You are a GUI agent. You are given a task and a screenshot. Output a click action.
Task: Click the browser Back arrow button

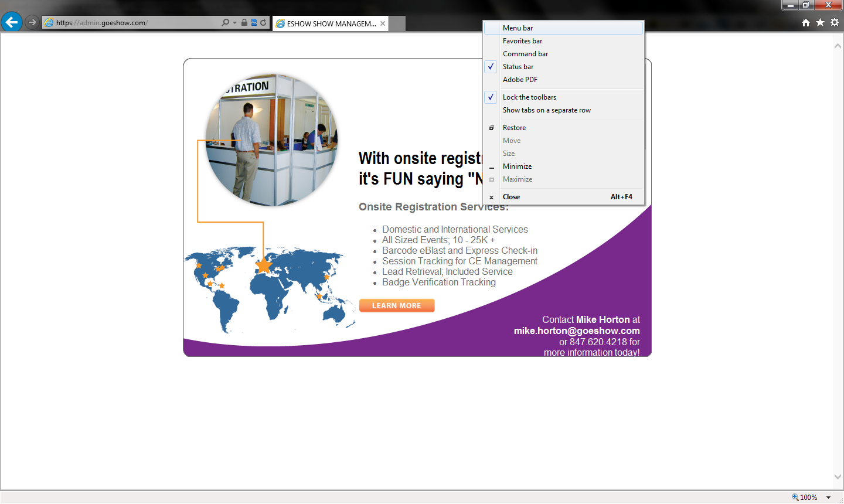click(x=11, y=22)
